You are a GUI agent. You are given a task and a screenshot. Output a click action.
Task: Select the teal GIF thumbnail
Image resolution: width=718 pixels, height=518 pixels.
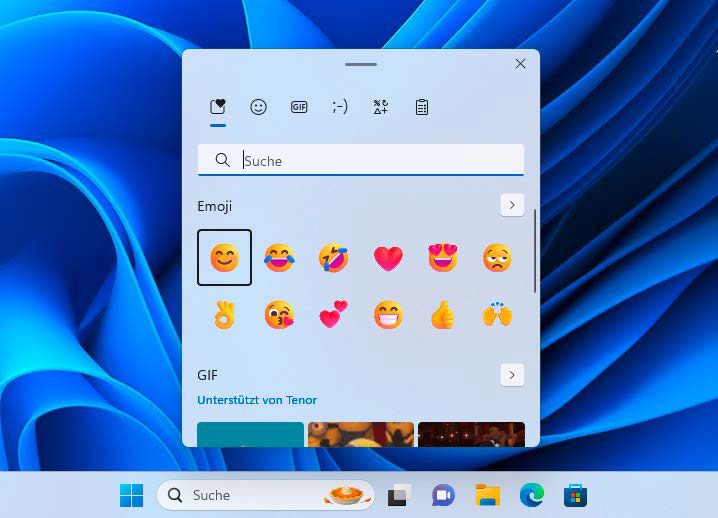pos(250,434)
